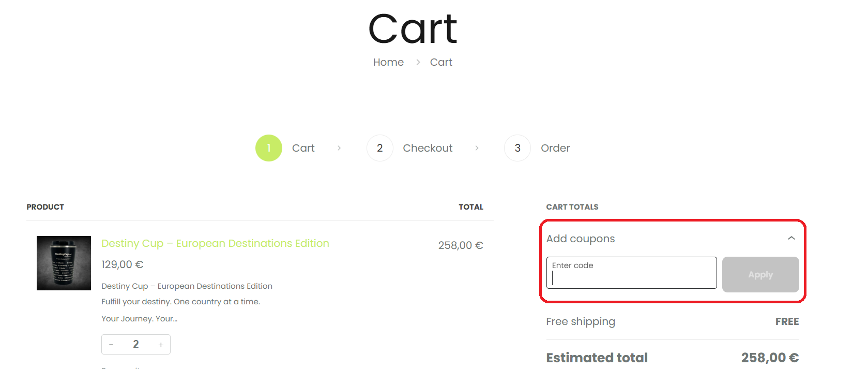Open Destiny Cup – European Destinations Edition link
Screen dimensions: 868x369
pyautogui.click(x=215, y=243)
